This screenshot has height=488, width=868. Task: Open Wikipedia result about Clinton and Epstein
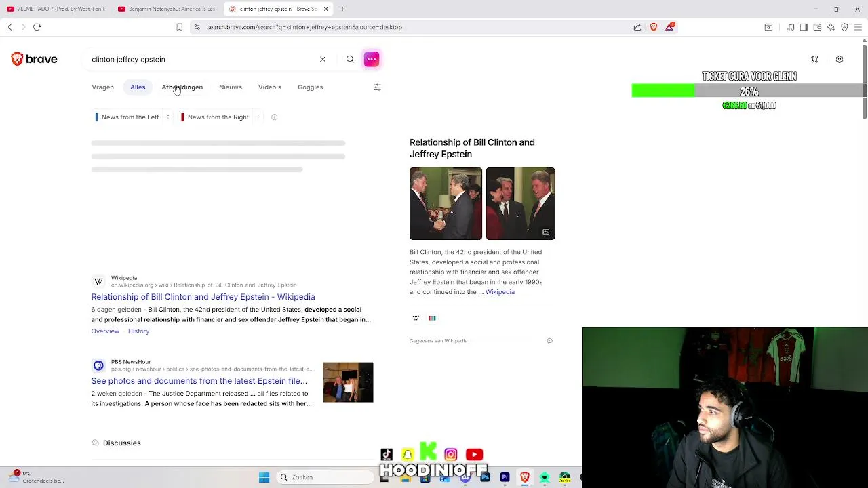[x=203, y=297]
